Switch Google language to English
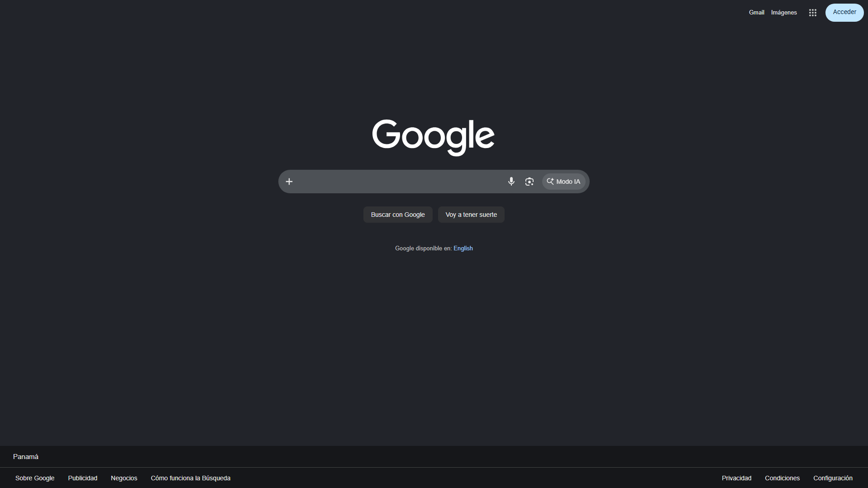This screenshot has width=868, height=488. pos(463,248)
